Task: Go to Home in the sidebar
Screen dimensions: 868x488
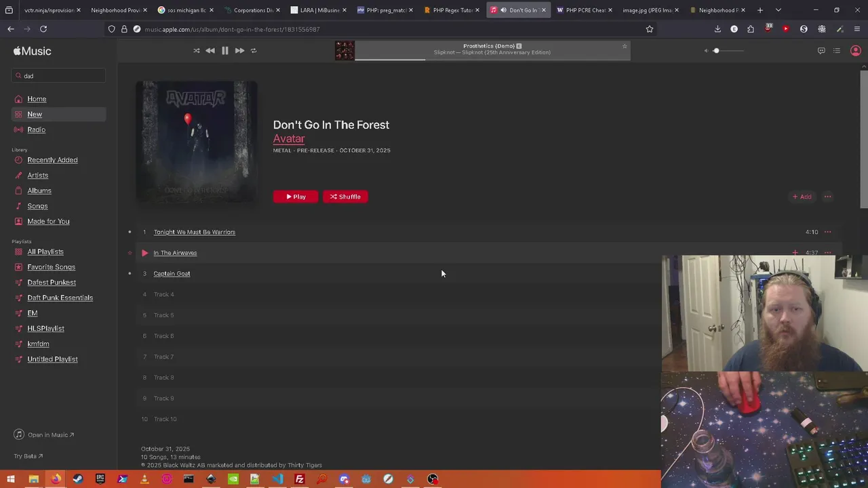Action: (37, 99)
